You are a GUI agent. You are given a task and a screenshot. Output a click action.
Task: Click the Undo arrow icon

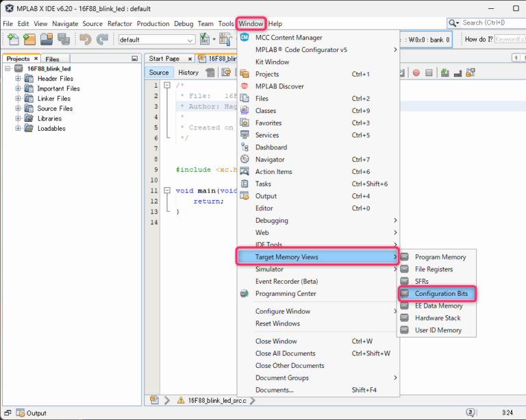click(x=86, y=40)
